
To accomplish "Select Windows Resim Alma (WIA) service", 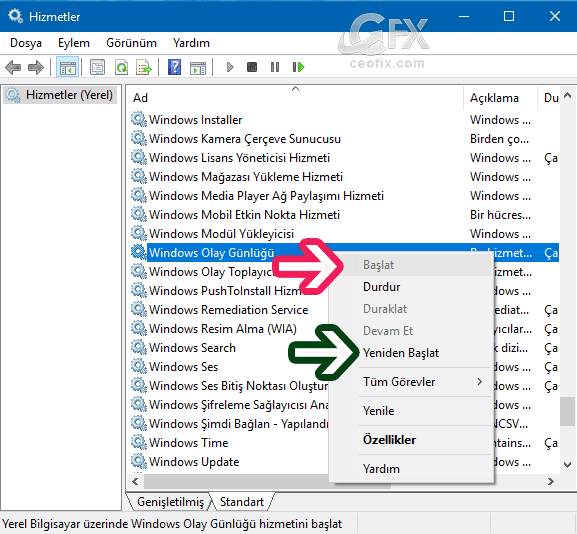I will 223,329.
